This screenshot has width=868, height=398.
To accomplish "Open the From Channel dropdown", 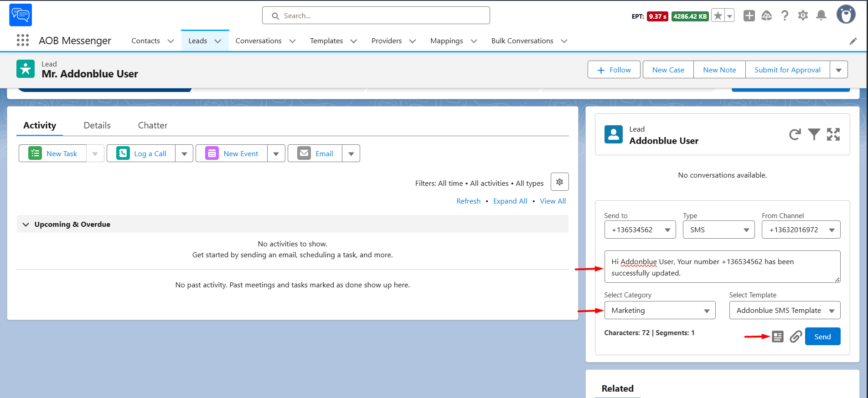I will pyautogui.click(x=801, y=230).
